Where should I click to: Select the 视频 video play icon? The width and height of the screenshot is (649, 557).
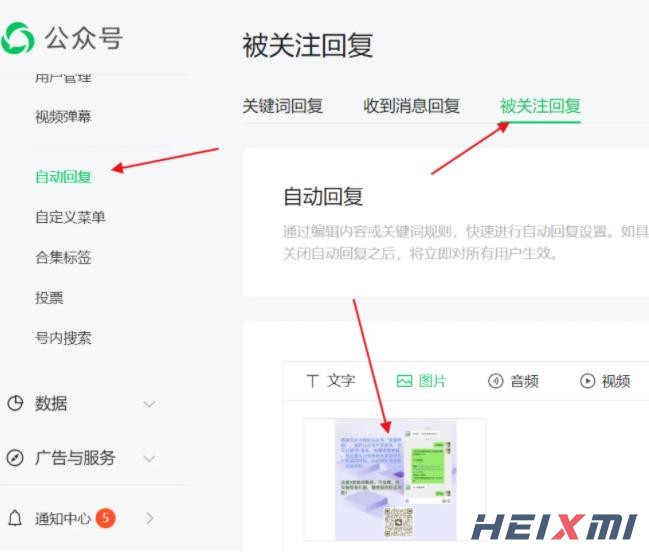(x=587, y=381)
